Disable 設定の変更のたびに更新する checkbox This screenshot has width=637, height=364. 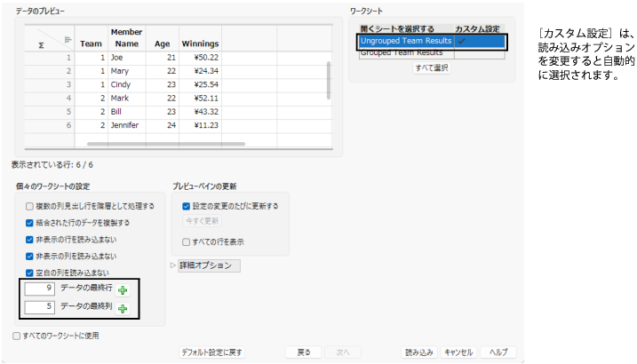(x=186, y=207)
